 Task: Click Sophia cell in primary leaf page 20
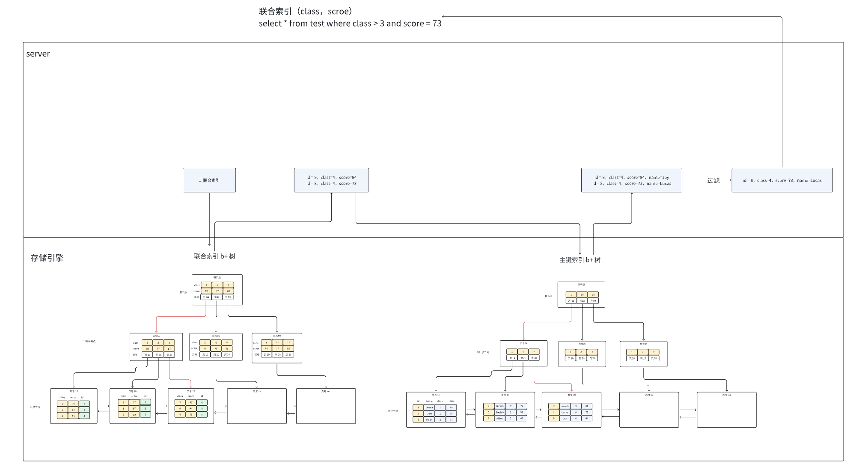[499, 412]
